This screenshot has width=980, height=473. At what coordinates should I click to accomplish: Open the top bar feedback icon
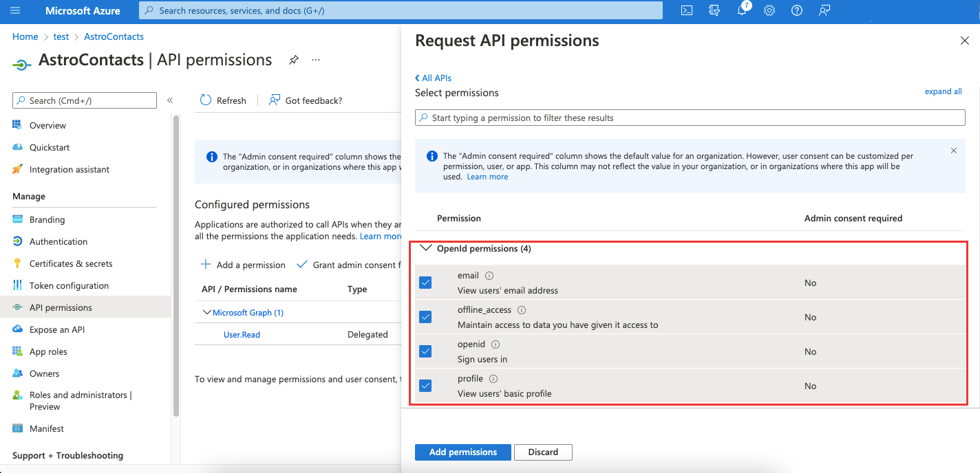point(824,10)
